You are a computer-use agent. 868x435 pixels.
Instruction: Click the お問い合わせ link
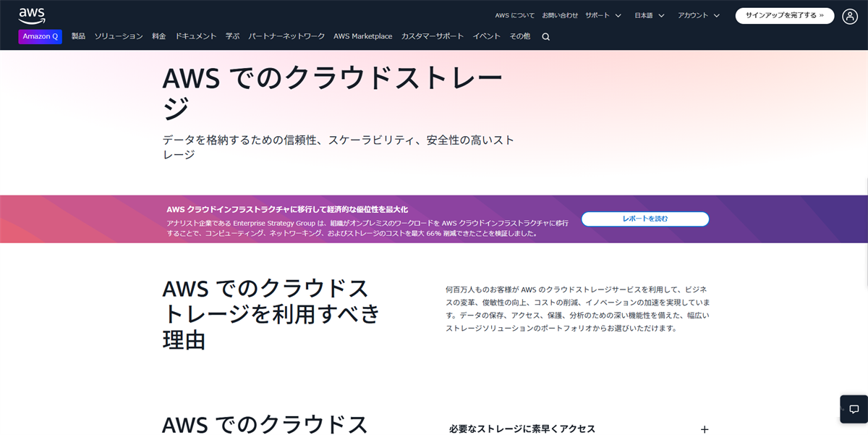[560, 15]
